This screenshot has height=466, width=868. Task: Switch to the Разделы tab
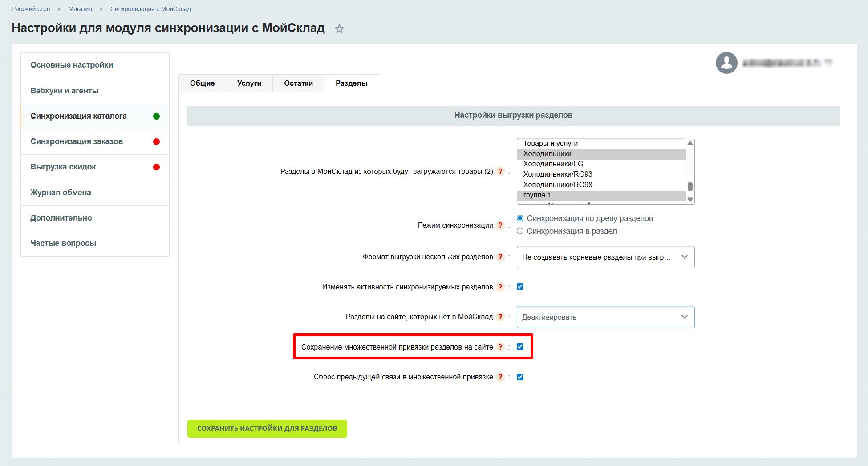click(x=352, y=83)
